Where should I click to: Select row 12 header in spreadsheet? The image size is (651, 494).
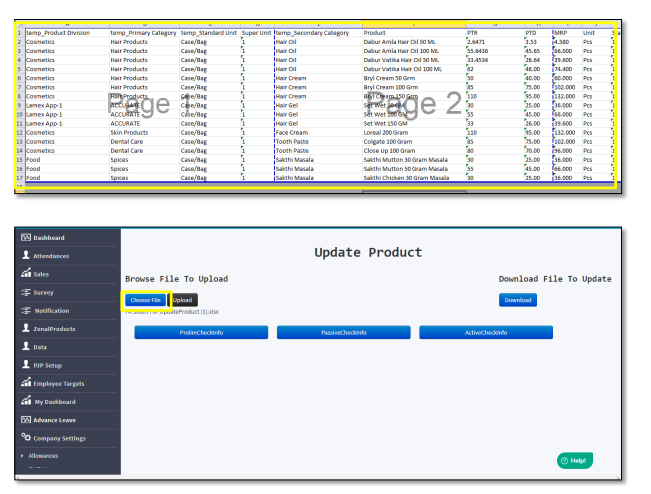click(20, 133)
